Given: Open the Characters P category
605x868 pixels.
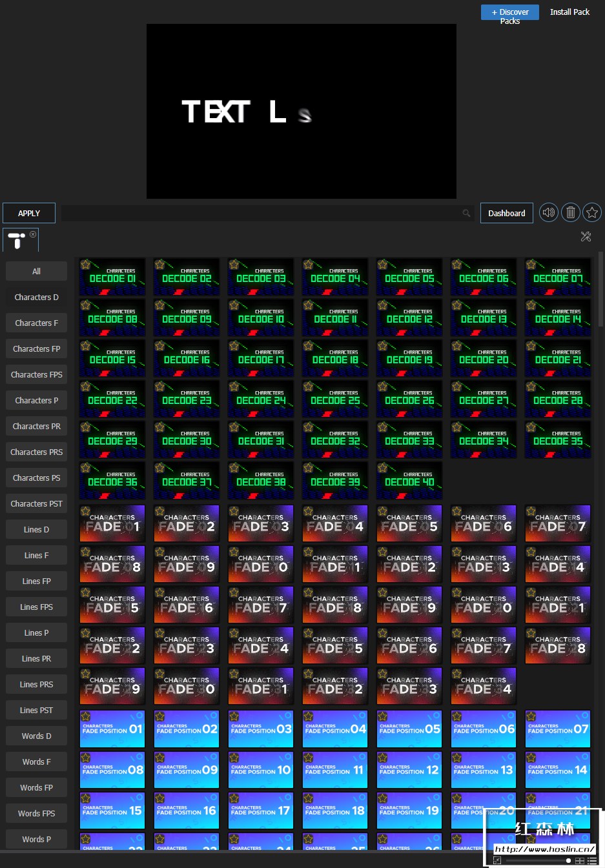Looking at the screenshot, I should [x=37, y=400].
